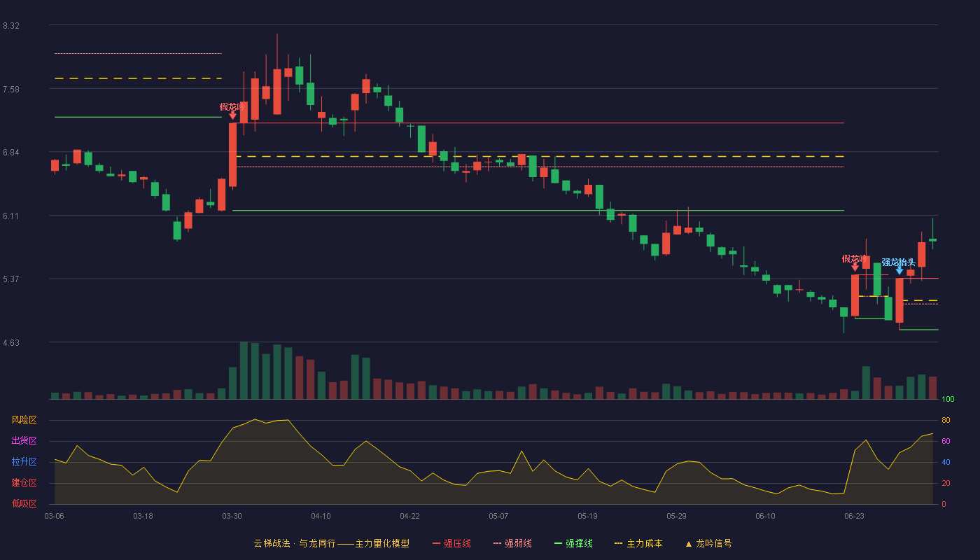Click the 4.63 price axis label
This screenshot has width=980, height=560.
[11, 343]
